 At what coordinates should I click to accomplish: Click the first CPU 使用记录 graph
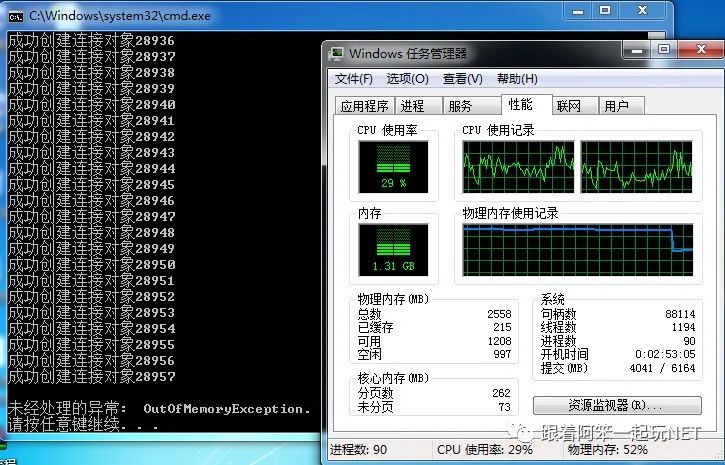[x=518, y=167]
